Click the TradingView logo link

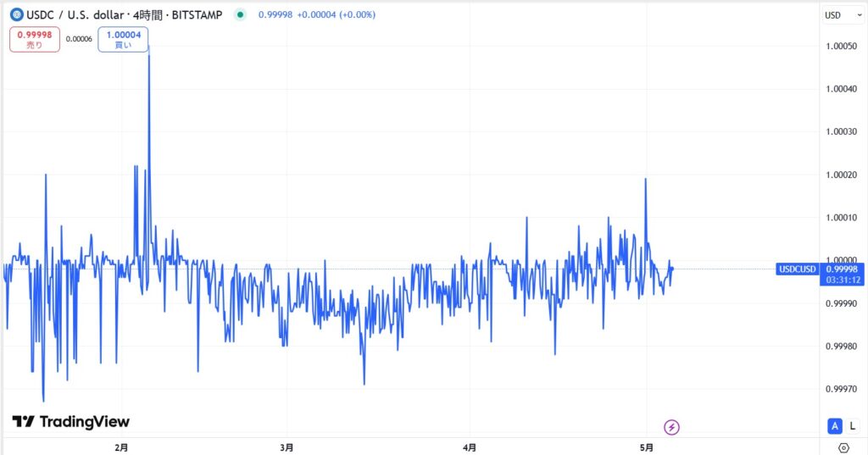point(71,422)
